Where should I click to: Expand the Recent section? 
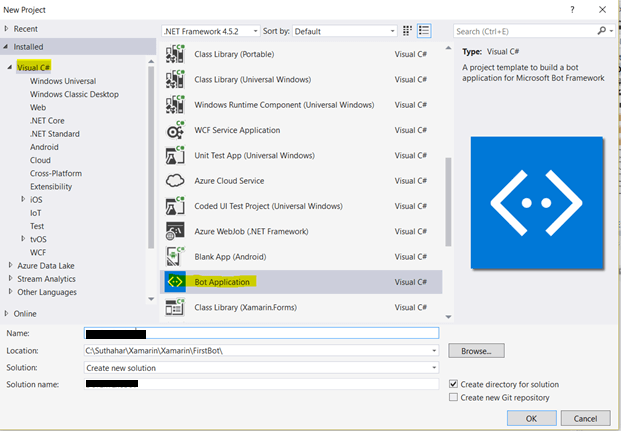point(6,29)
